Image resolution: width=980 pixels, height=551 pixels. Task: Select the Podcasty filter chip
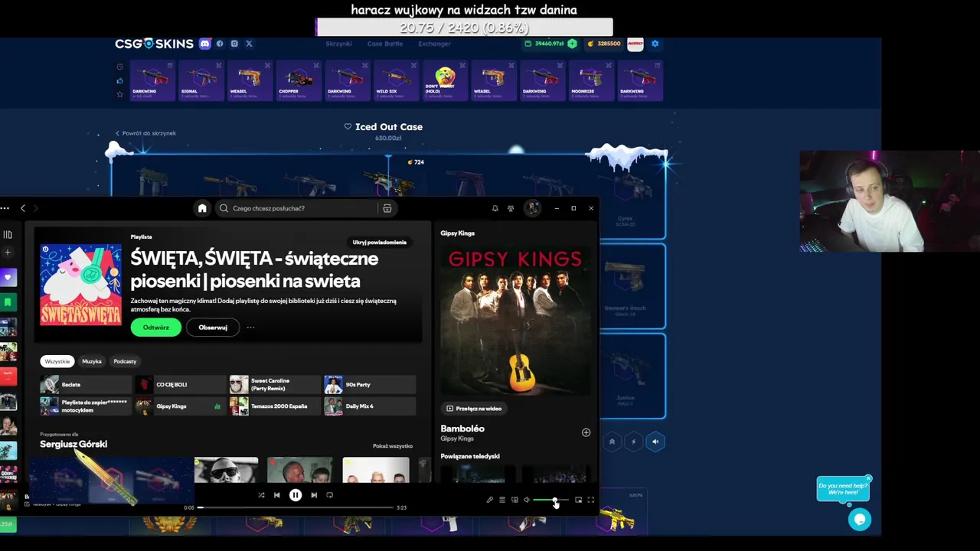(125, 361)
